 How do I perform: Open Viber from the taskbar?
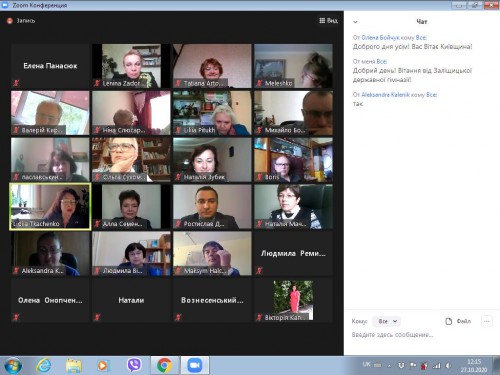coord(134,365)
